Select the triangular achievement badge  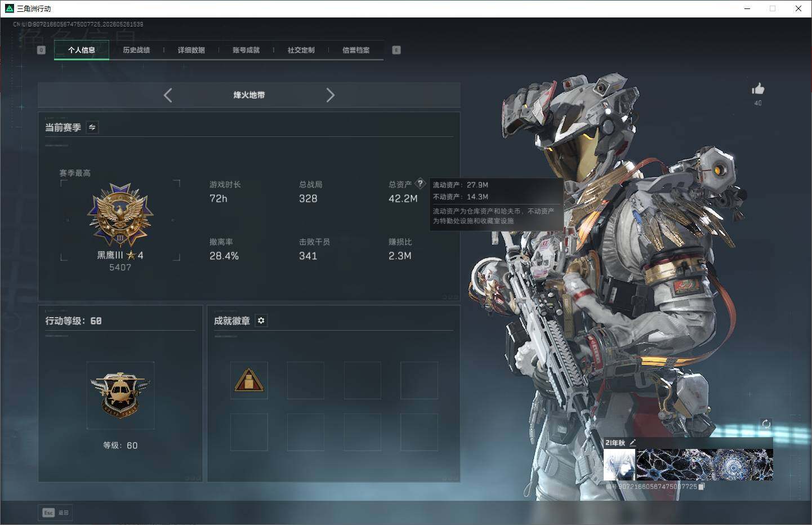pos(249,380)
